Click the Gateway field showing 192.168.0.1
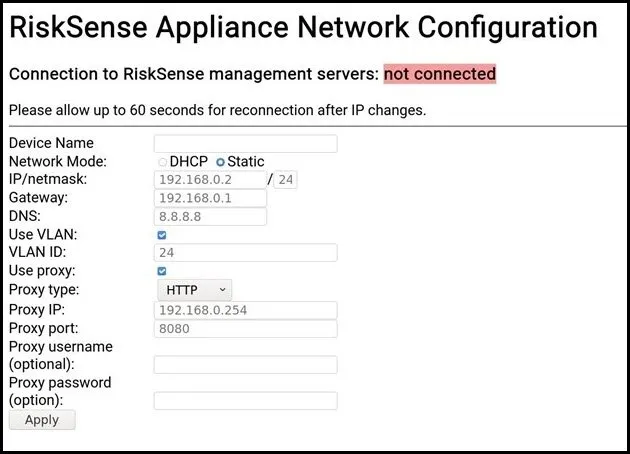Viewport: 630px width, 454px height. coord(210,198)
